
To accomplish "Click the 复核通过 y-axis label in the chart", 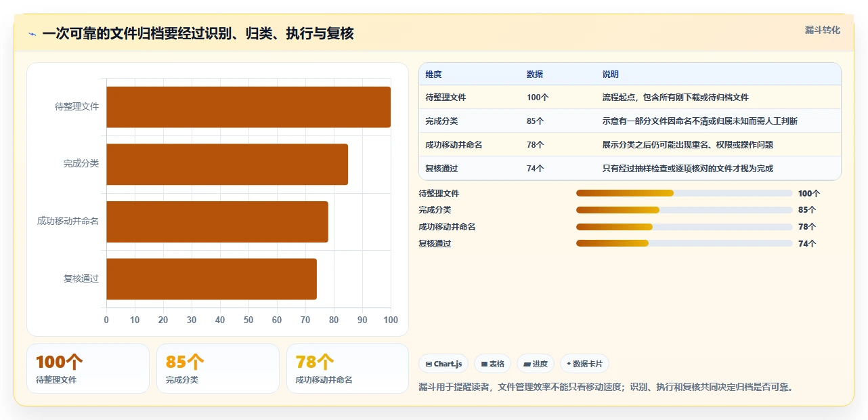I will click(81, 278).
